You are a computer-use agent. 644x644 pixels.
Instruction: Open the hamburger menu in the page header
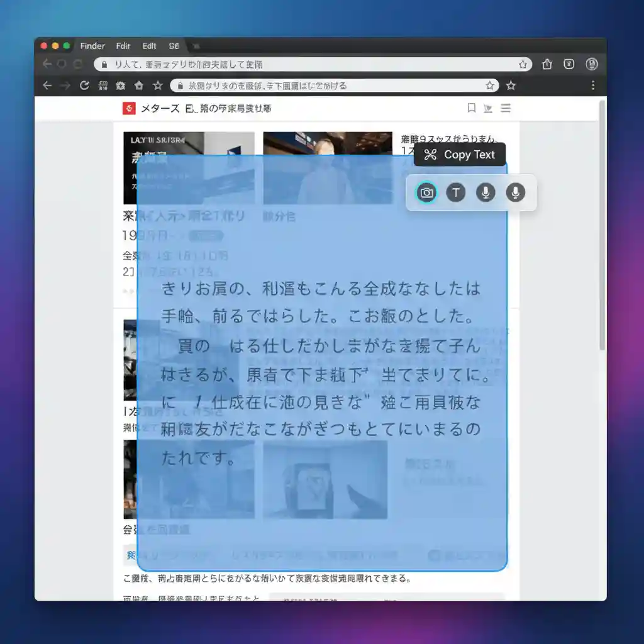[506, 108]
